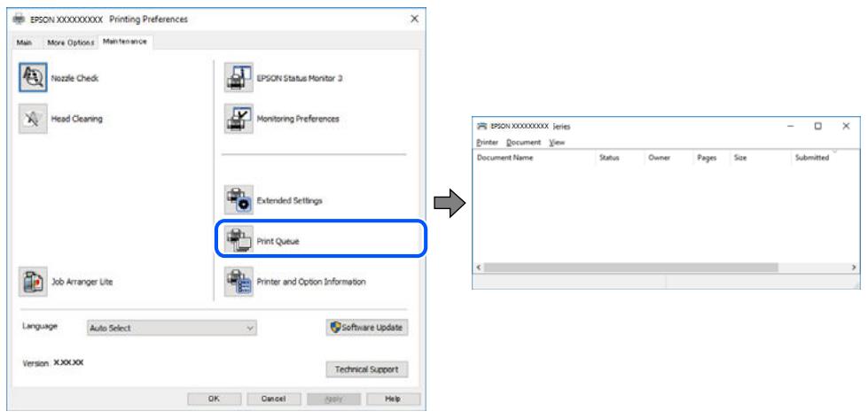Open the Print Queue icon
The height and width of the screenshot is (419, 868).
[x=239, y=241]
